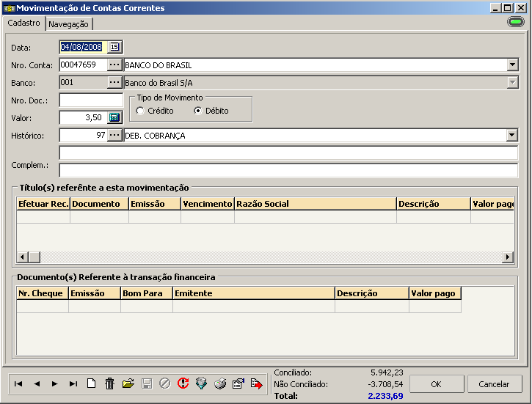Go to the next record
Viewport: 532px width, 404px height.
tap(54, 383)
